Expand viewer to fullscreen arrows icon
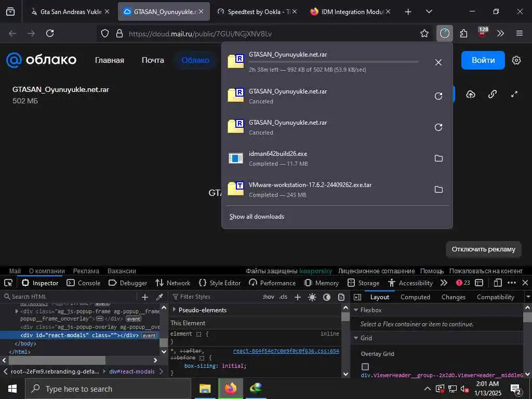 click(x=514, y=95)
